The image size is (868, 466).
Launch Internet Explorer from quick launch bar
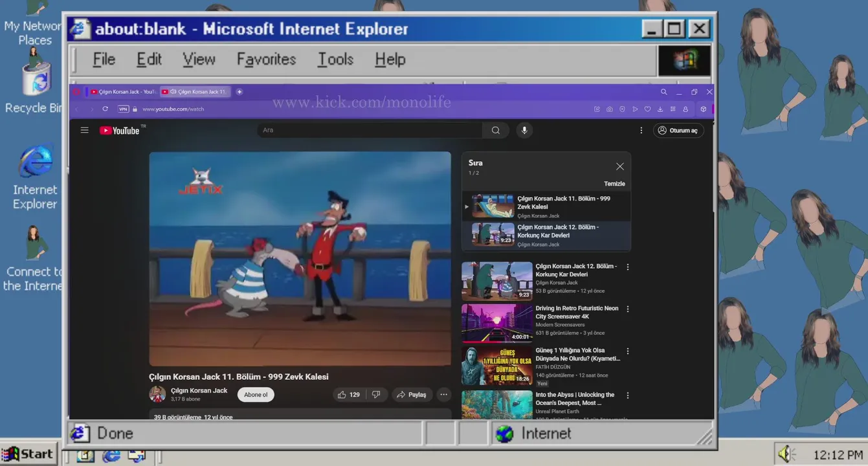click(x=111, y=456)
